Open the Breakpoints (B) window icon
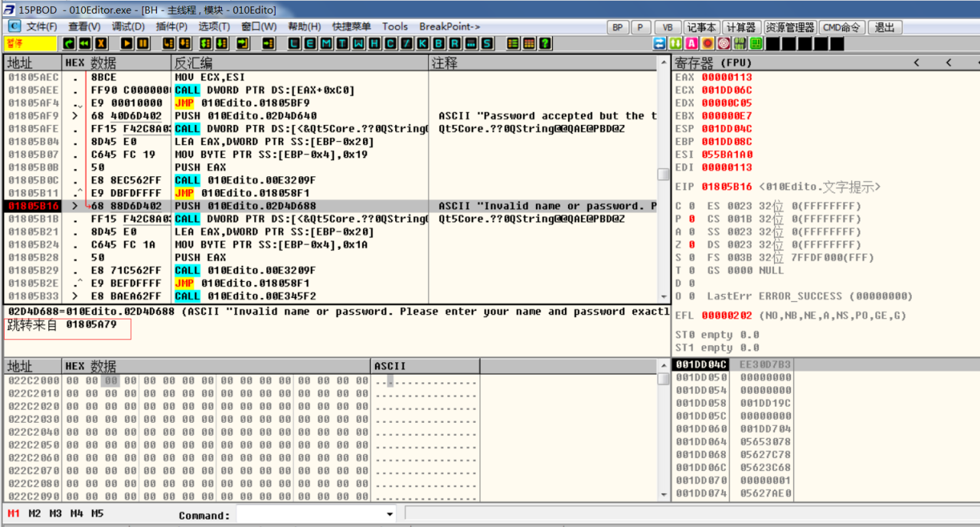 click(438, 44)
